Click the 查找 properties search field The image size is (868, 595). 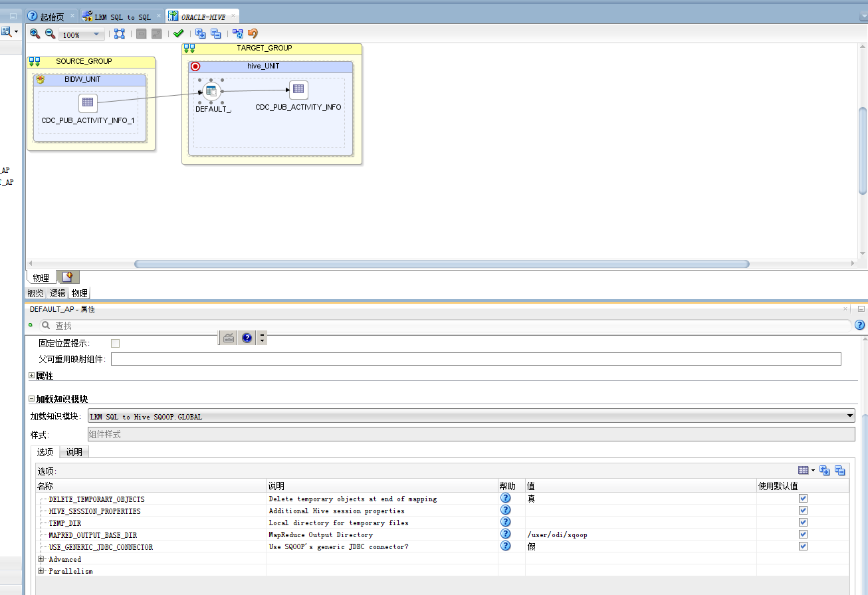click(x=444, y=325)
